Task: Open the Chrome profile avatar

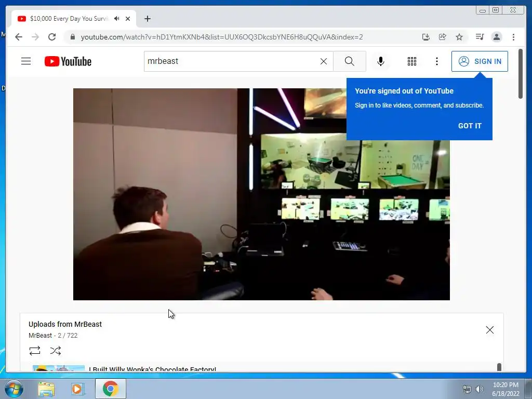Action: (x=496, y=37)
